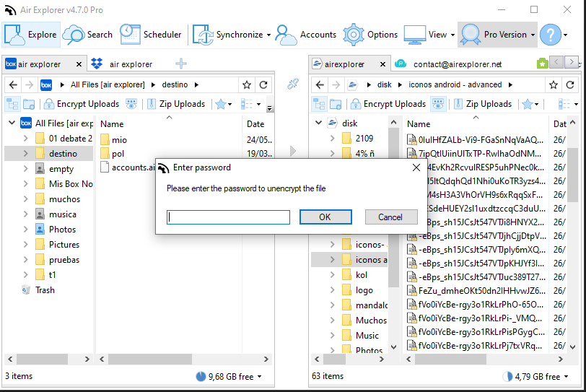Open the Scheduler
This screenshot has width=586, height=392.
pyautogui.click(x=151, y=35)
